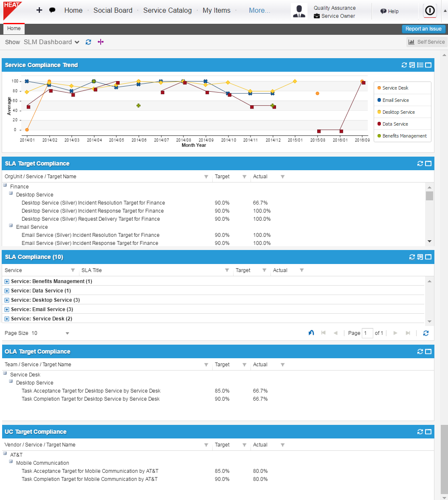Maximize the Service Compliance Trend panel

[428, 65]
